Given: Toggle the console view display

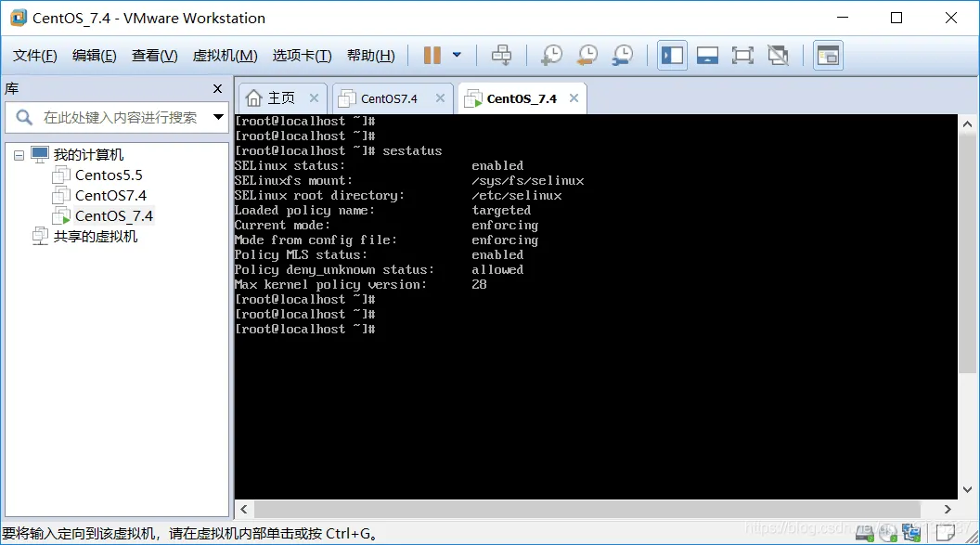Looking at the screenshot, I should [826, 56].
